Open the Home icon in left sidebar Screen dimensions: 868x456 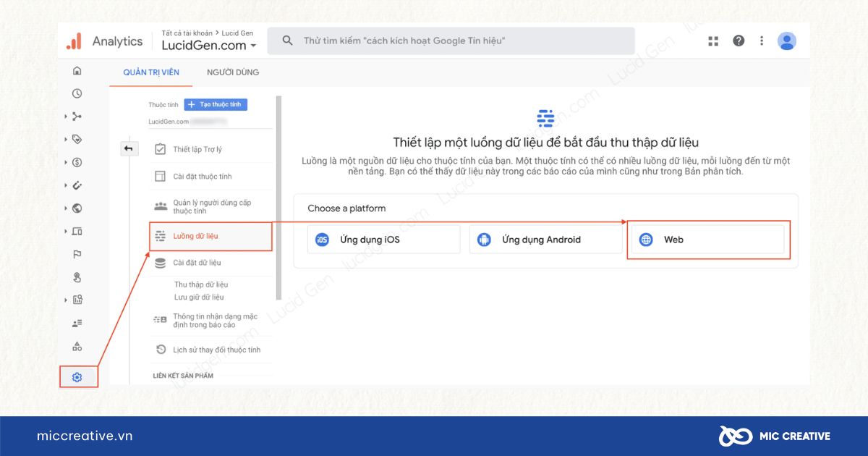77,71
